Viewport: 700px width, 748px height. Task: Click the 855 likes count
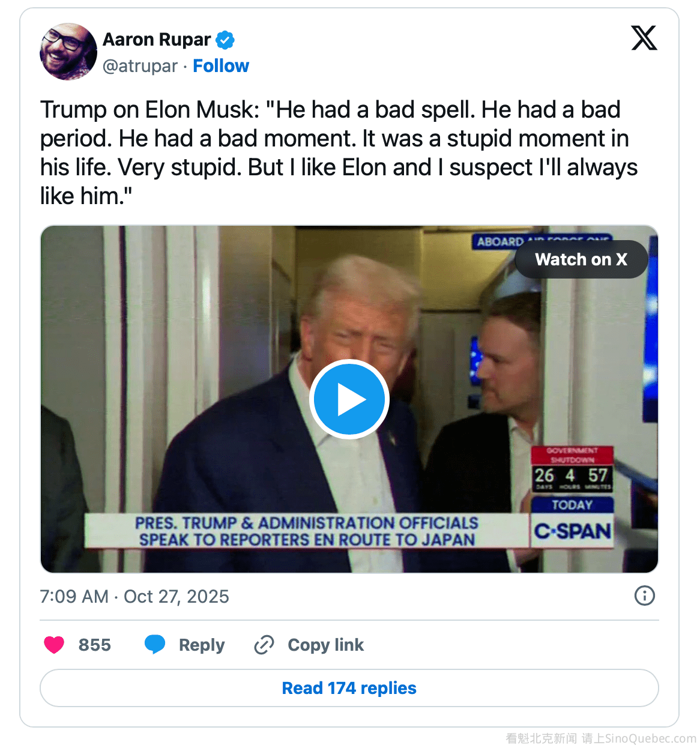(x=94, y=645)
